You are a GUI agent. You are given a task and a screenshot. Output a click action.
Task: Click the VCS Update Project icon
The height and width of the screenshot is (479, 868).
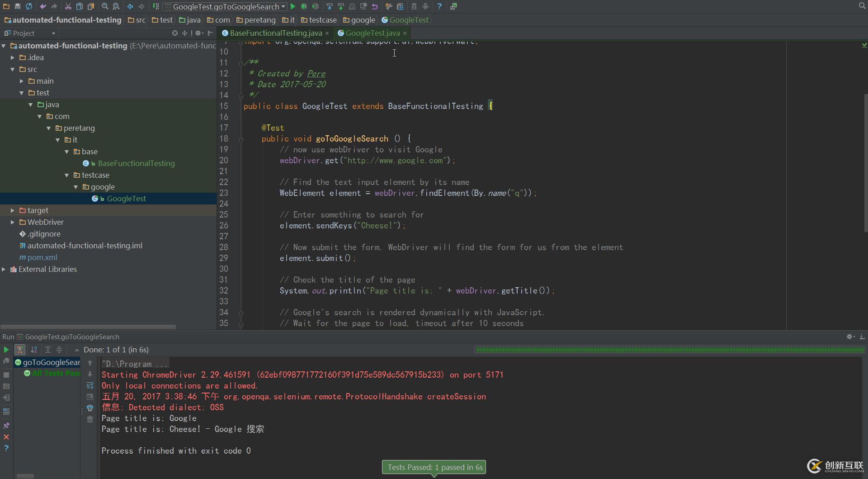329,6
